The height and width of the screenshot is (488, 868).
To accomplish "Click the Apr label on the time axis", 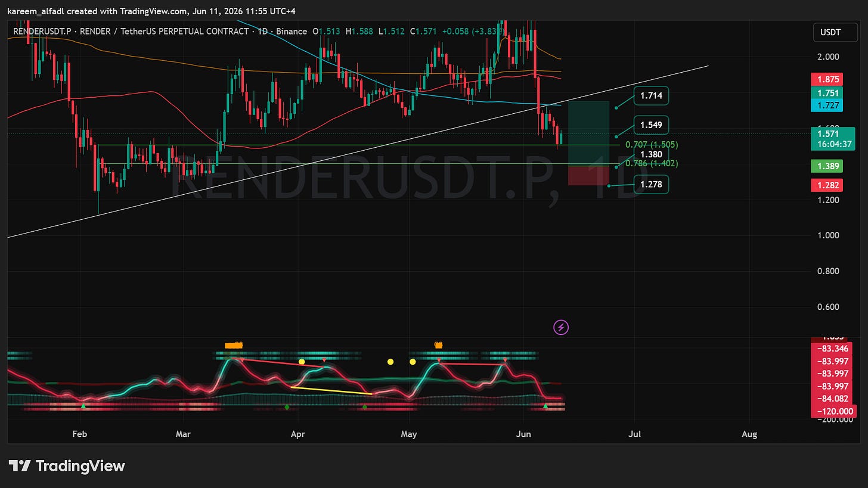I will pyautogui.click(x=297, y=434).
